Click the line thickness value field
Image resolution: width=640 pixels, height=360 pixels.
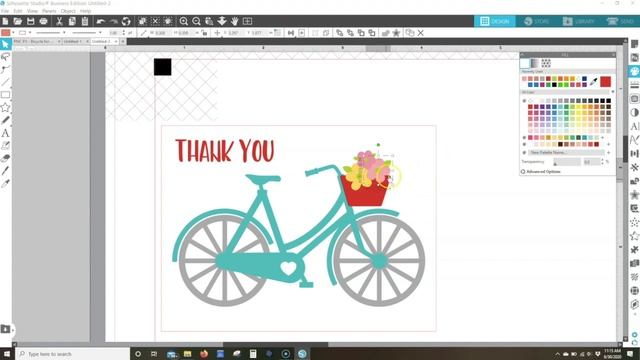114,33
